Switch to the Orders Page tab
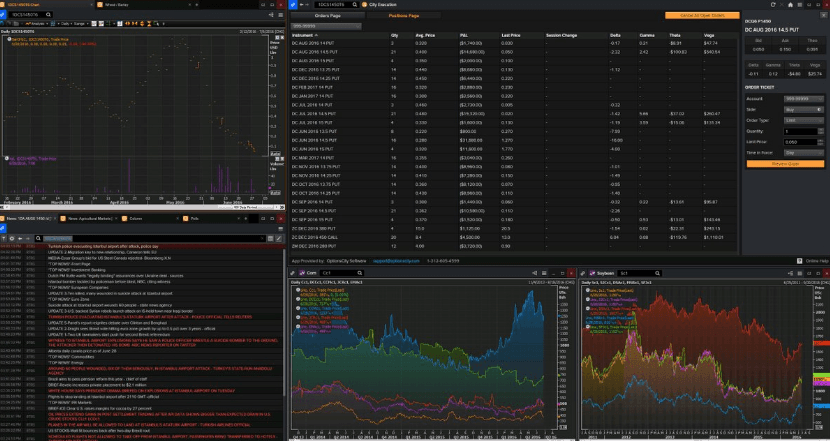This screenshot has height=441, width=830. (329, 16)
